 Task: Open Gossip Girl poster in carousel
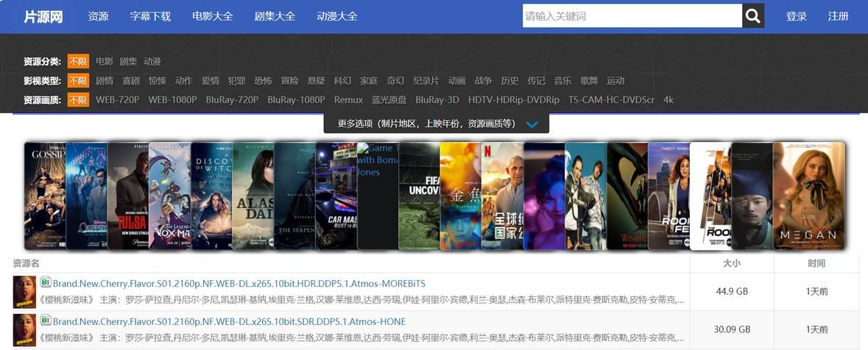coord(44,196)
